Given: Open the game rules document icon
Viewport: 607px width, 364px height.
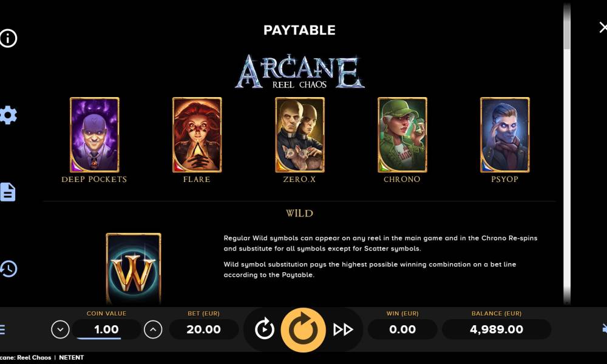Looking at the screenshot, I should [8, 192].
